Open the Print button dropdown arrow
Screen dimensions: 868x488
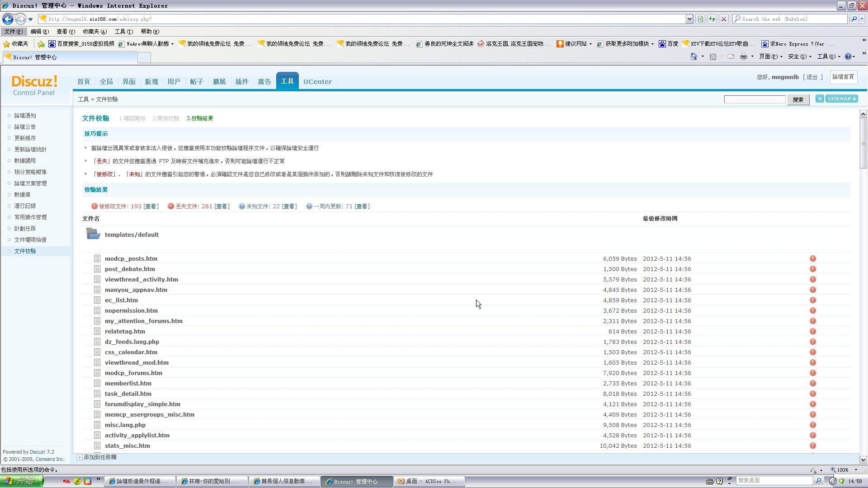[752, 56]
